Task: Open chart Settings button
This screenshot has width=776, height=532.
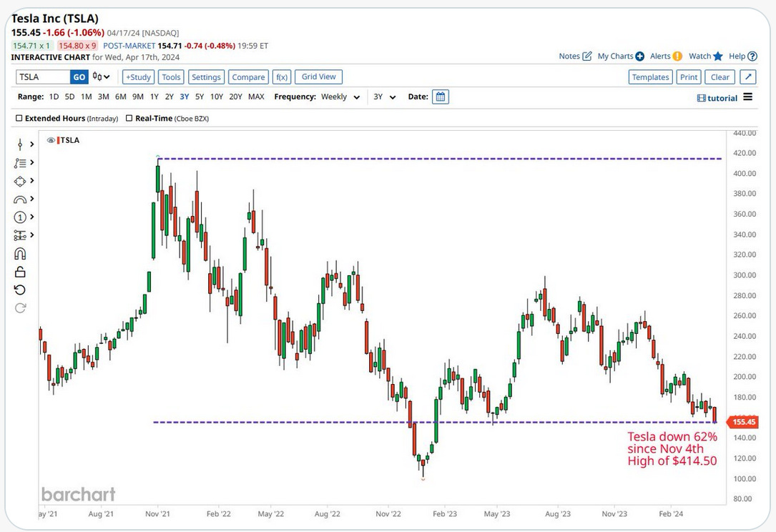Action: click(x=206, y=77)
